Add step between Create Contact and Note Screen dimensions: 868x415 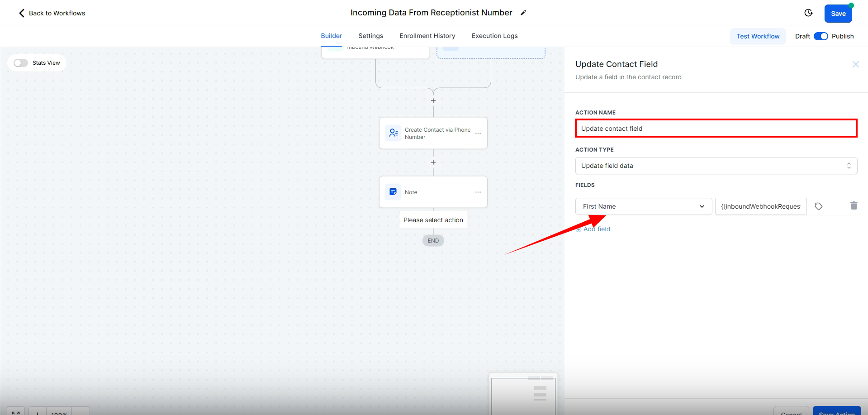[x=433, y=162]
